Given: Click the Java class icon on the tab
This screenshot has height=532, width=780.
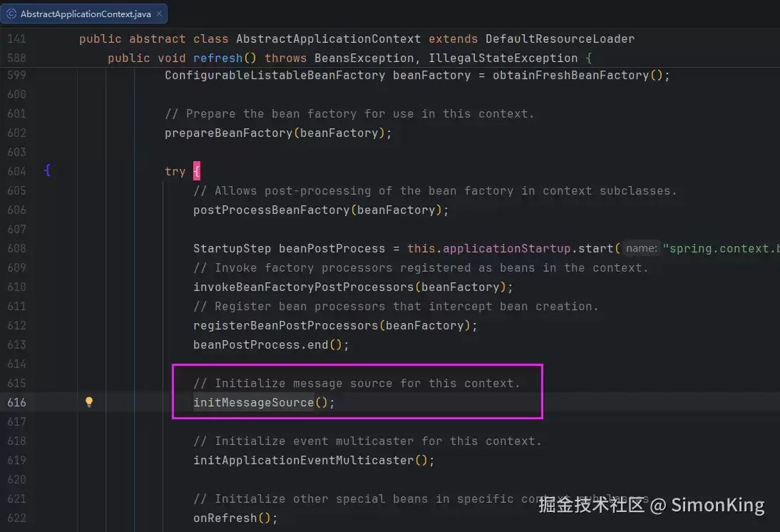Looking at the screenshot, I should coord(11,14).
